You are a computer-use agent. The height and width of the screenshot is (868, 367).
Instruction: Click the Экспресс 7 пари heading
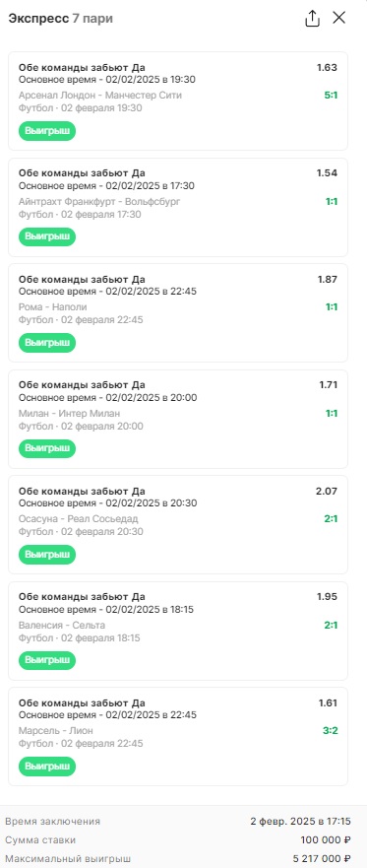[x=60, y=19]
